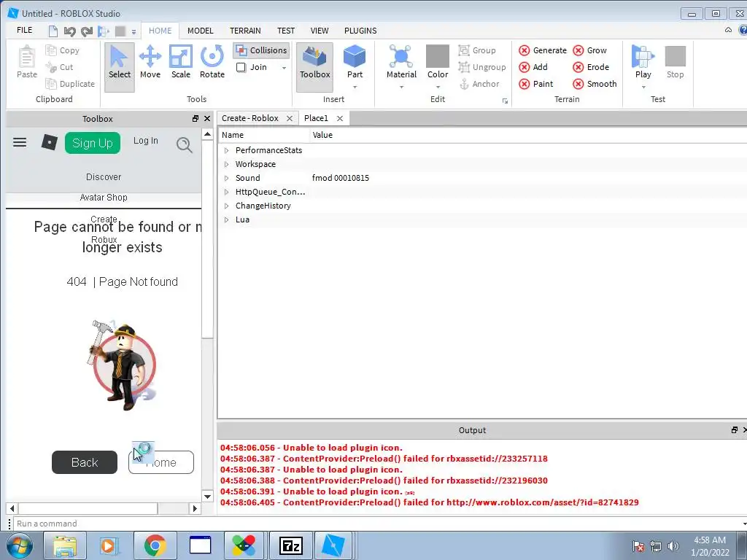Expand the Lua row
This screenshot has height=560, width=747.
pyautogui.click(x=226, y=219)
